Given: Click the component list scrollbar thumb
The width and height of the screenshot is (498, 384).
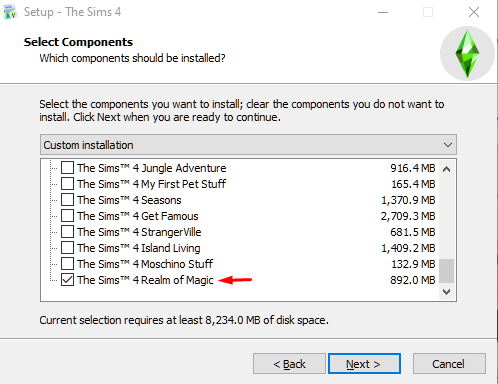Looking at the screenshot, I should pyautogui.click(x=447, y=271).
